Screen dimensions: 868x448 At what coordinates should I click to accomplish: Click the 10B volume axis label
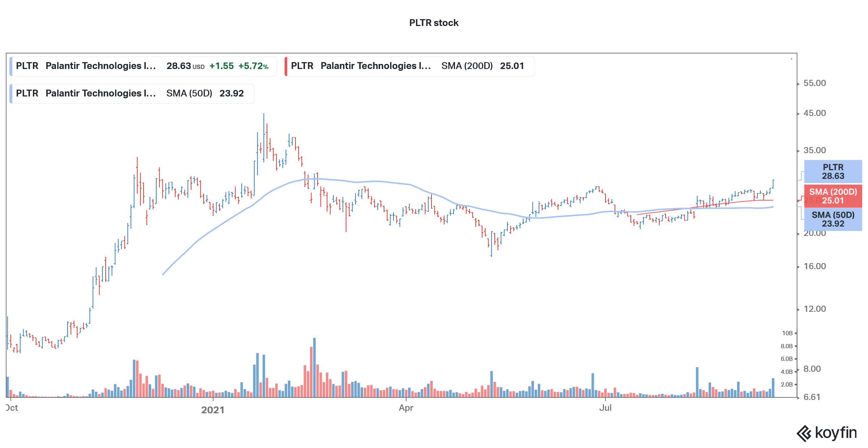pos(787,333)
